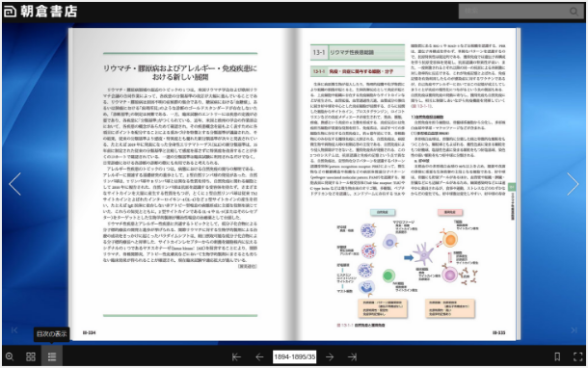Click the page number field 1894-1895

[x=294, y=356]
